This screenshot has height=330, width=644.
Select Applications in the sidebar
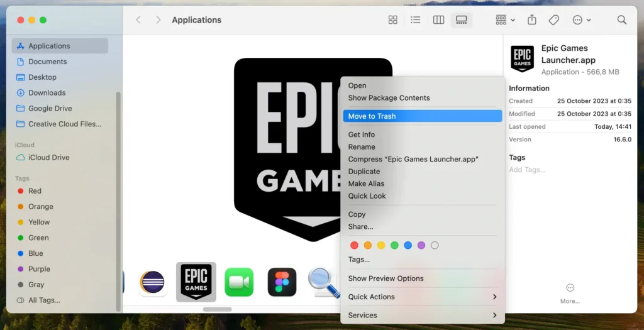60,46
